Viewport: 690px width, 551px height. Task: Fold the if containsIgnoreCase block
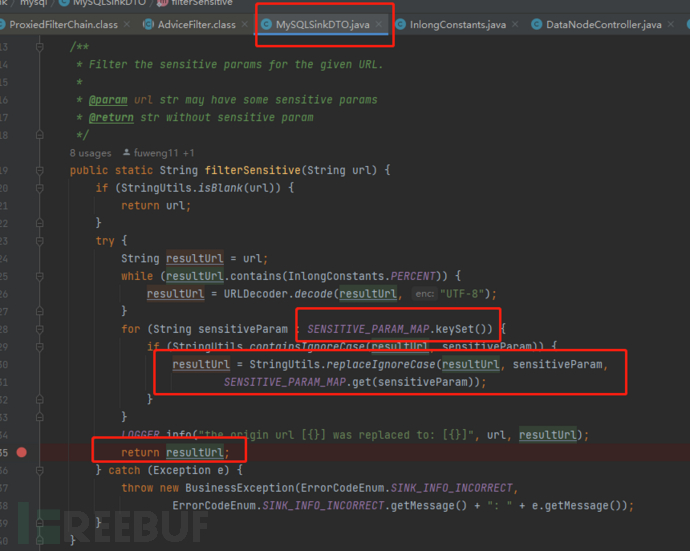pos(40,347)
